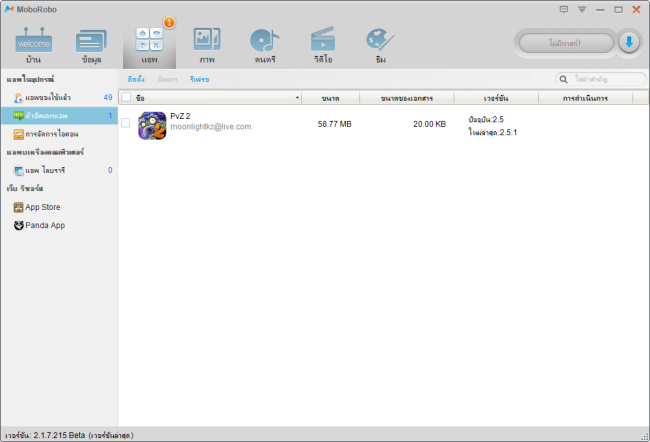Screen dimensions: 650x442
Task: Open the welcome home tab icon
Action: tap(34, 41)
